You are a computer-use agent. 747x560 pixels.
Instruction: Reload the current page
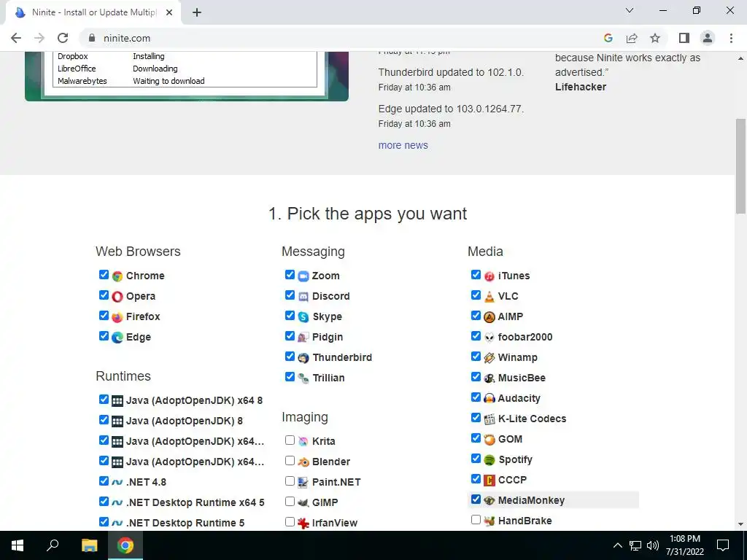point(63,38)
